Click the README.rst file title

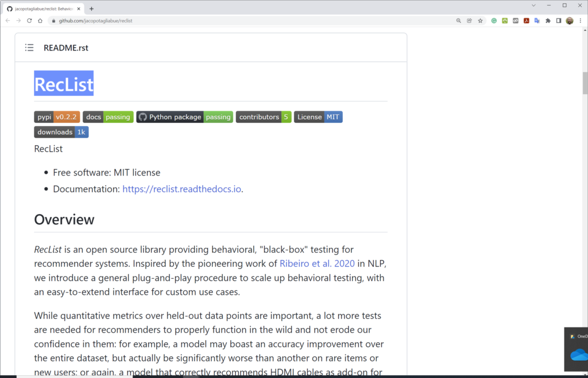coord(66,48)
